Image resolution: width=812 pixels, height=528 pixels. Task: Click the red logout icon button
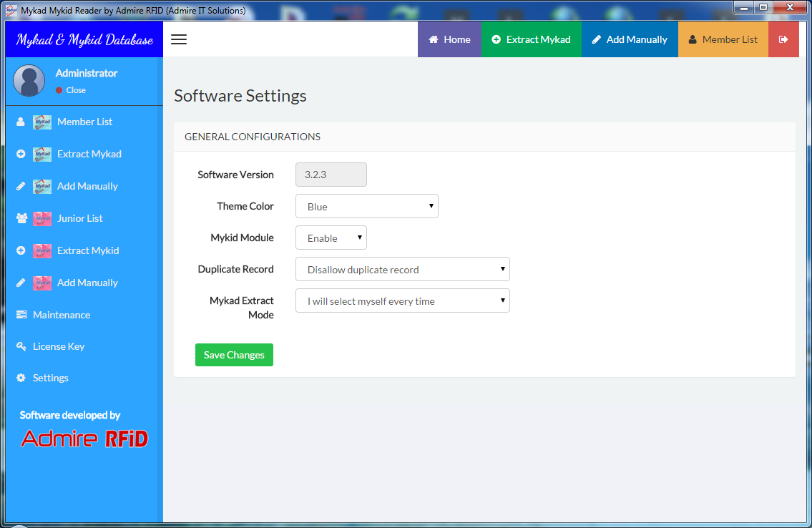[x=783, y=39]
